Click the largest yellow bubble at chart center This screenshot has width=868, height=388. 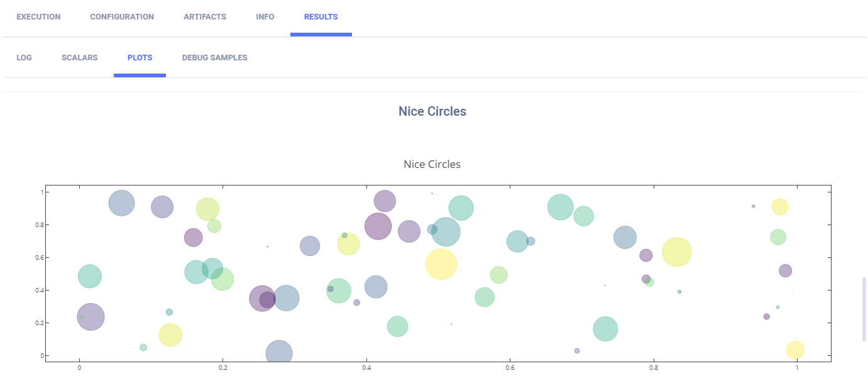click(441, 263)
